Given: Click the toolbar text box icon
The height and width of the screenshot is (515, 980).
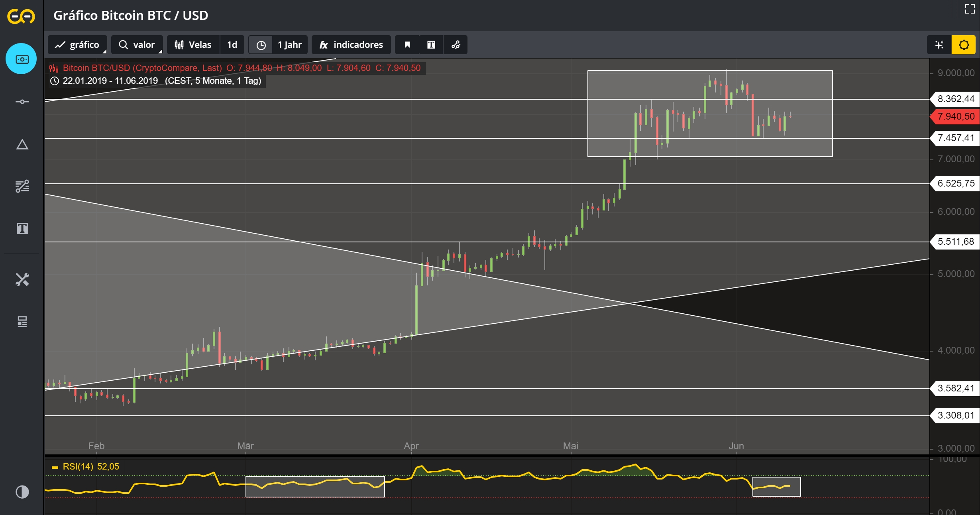Looking at the screenshot, I should pyautogui.click(x=431, y=45).
